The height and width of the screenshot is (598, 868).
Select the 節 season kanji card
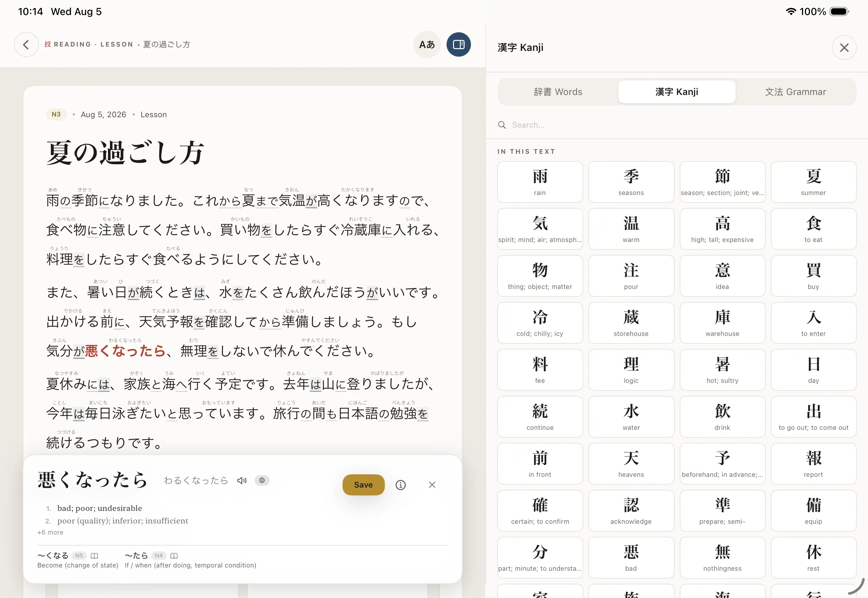(x=723, y=182)
